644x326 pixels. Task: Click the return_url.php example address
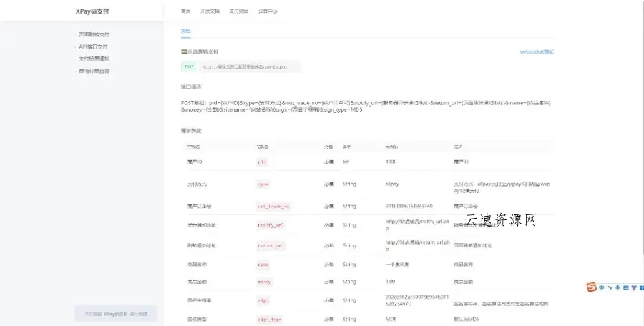click(417, 245)
